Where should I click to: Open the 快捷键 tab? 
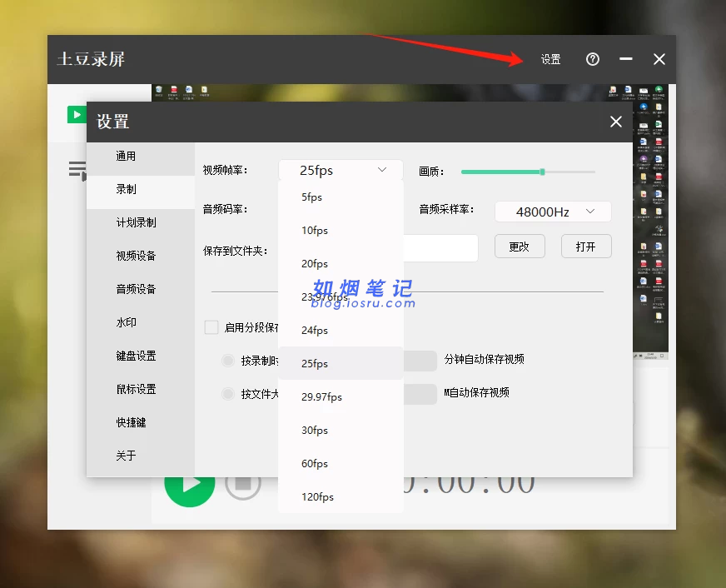[x=141, y=423]
